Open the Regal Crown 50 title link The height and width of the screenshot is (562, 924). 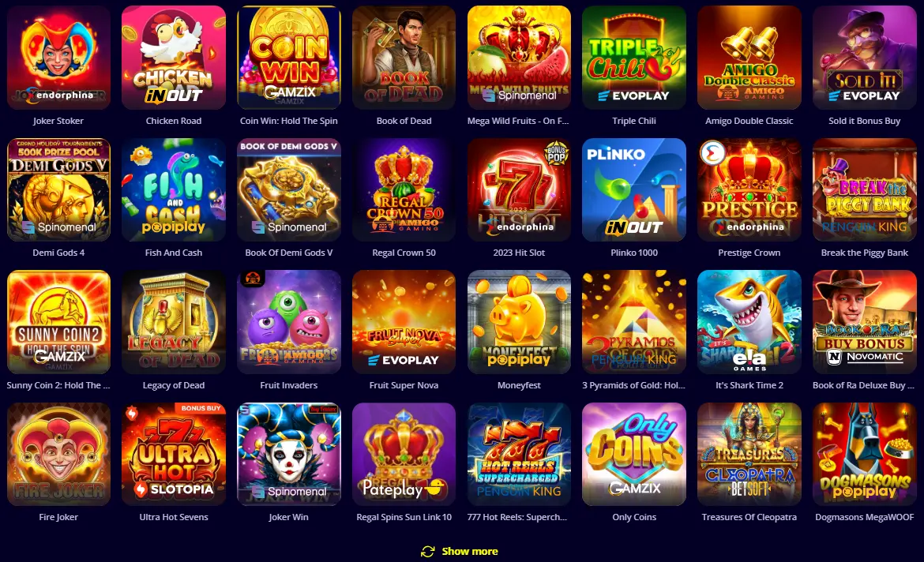tap(404, 253)
